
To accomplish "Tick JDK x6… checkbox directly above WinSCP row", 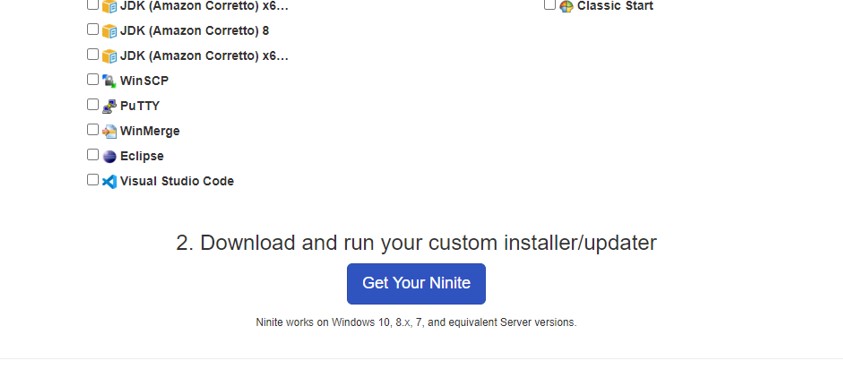I will tap(93, 54).
